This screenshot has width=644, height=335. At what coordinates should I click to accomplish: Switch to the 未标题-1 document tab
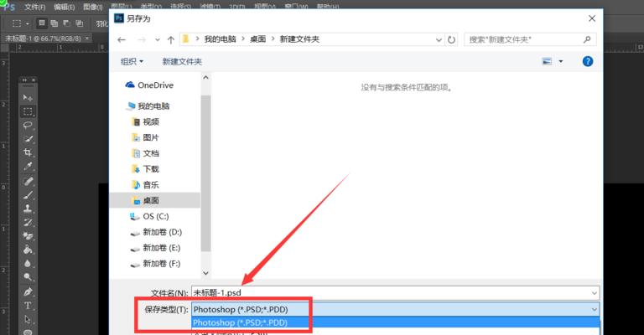coord(43,39)
